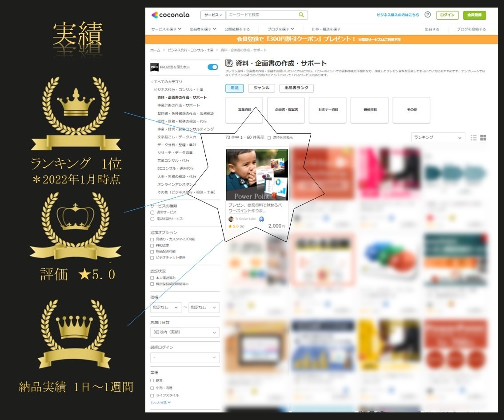Select 通常サービス radio button
504x420 pixels.
[x=152, y=212]
